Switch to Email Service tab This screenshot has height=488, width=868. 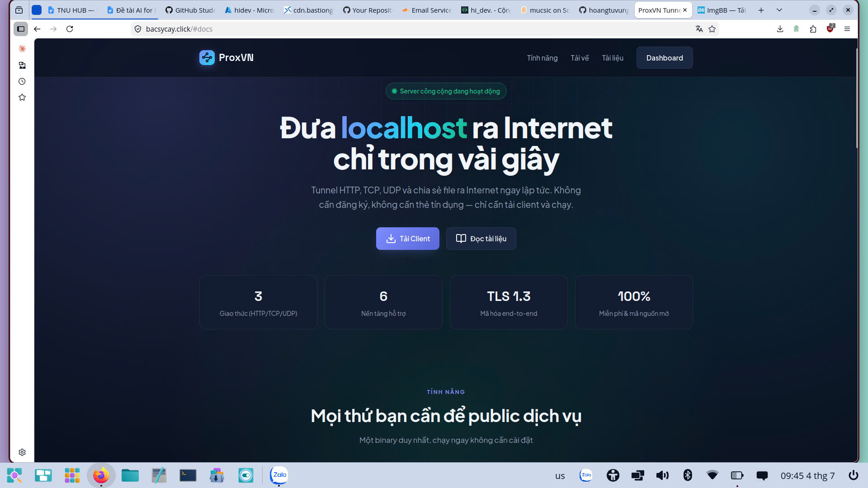point(426,10)
